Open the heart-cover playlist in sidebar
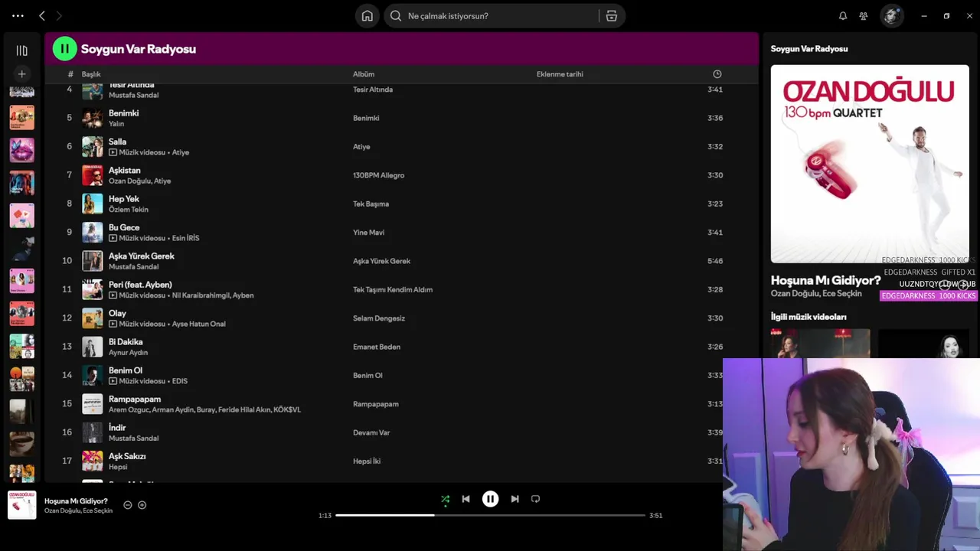 tap(21, 215)
